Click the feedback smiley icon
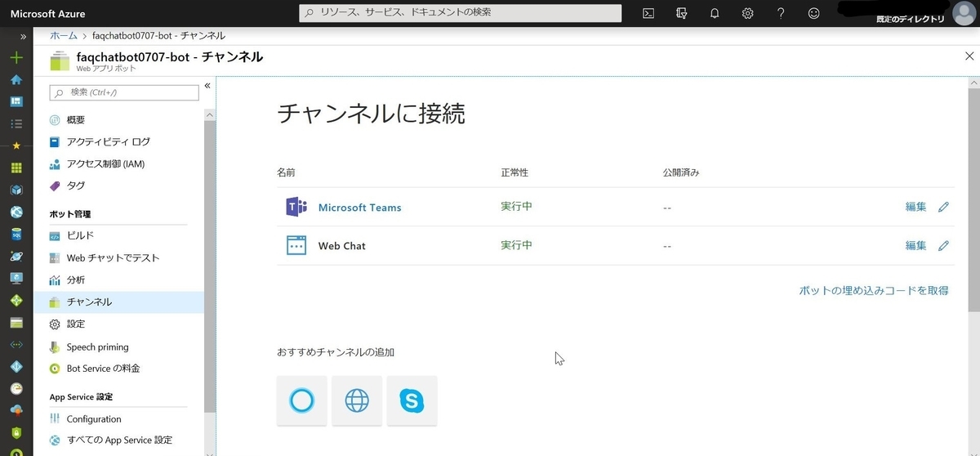 (x=813, y=13)
